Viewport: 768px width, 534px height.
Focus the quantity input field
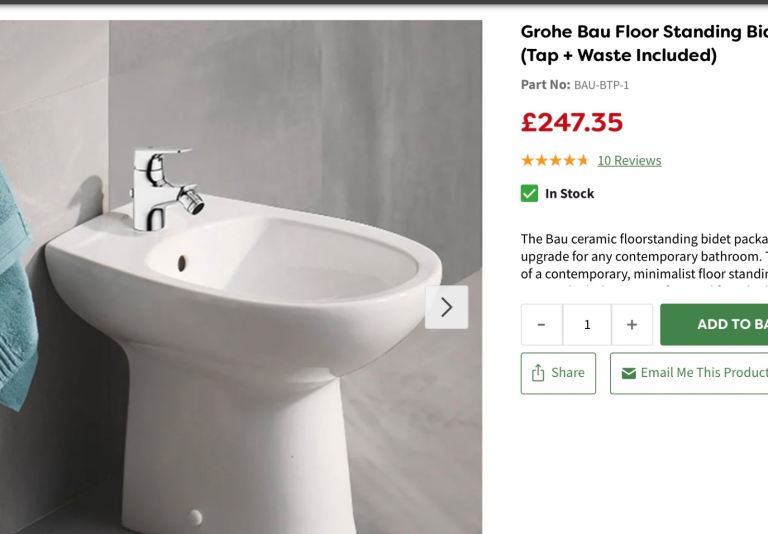[x=587, y=325]
